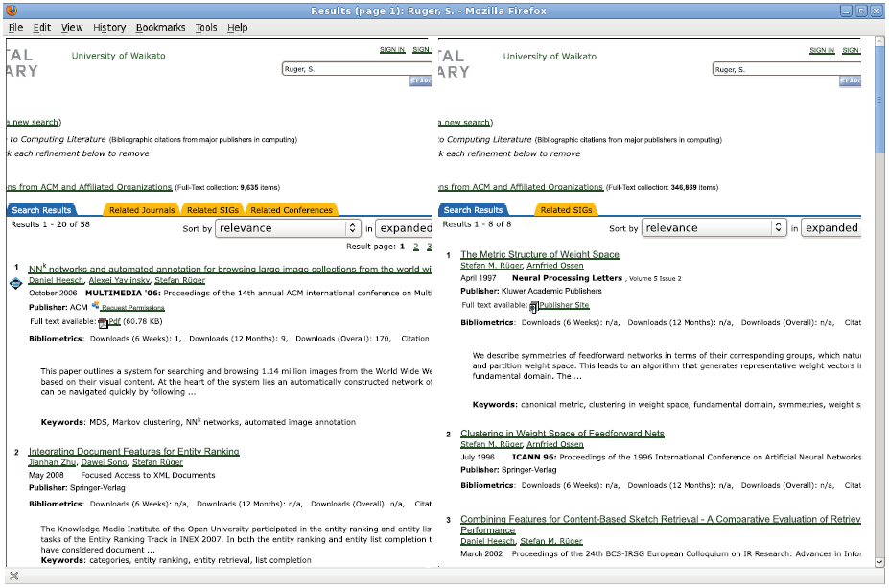Click SIGN IN in the right pane
The image size is (889, 588).
(822, 50)
